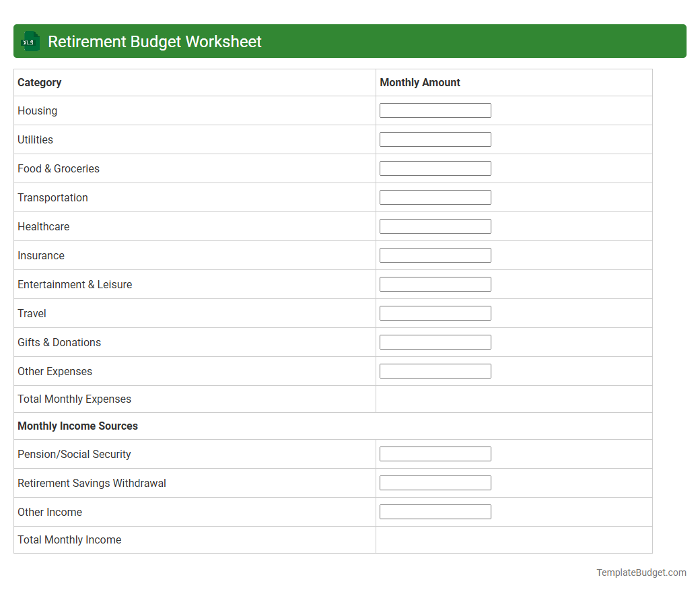
Task: Click the XLS file icon in header
Action: (30, 41)
